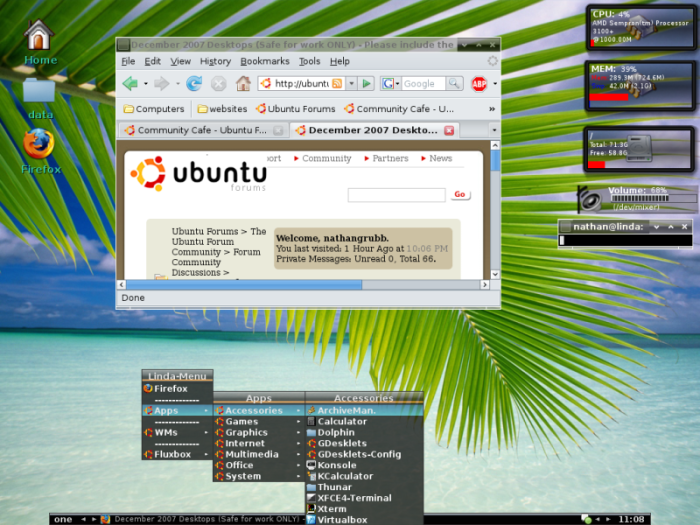Launch Thunar file manager
This screenshot has width=700, height=525.
(364, 487)
